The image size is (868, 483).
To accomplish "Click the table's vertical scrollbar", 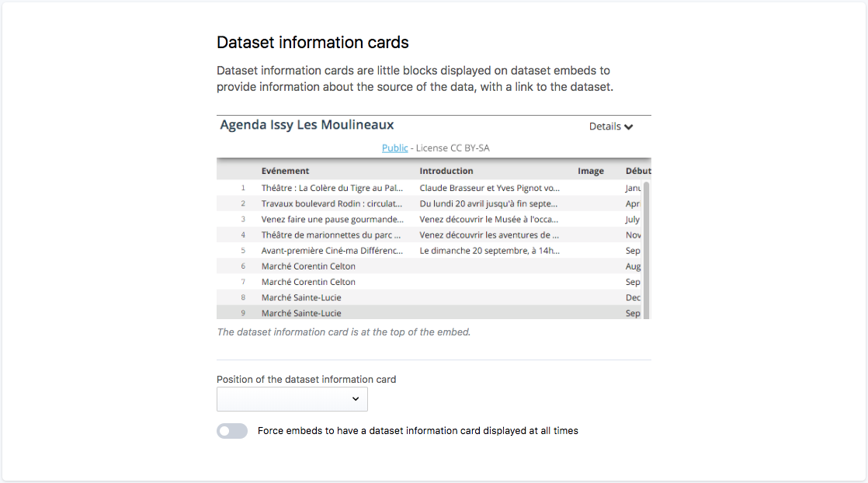I will 647,248.
